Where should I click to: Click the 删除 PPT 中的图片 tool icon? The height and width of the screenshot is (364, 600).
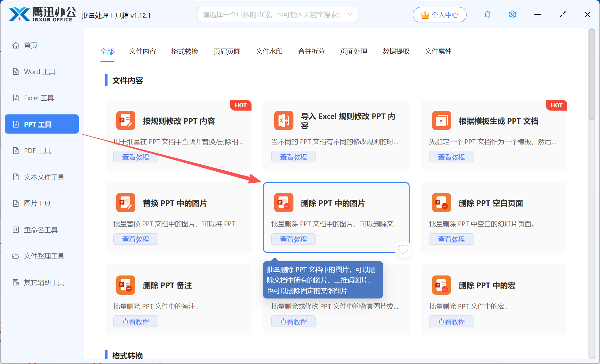point(284,203)
